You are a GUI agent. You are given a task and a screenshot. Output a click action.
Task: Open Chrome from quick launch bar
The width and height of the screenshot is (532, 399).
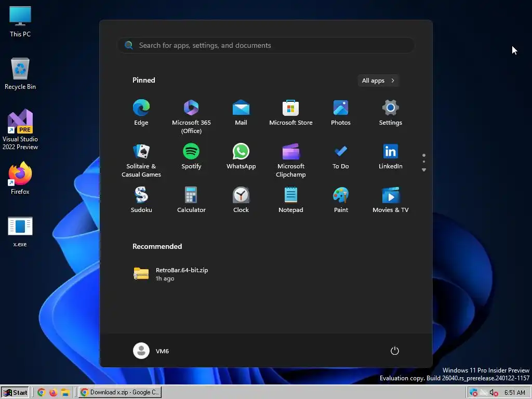click(42, 393)
